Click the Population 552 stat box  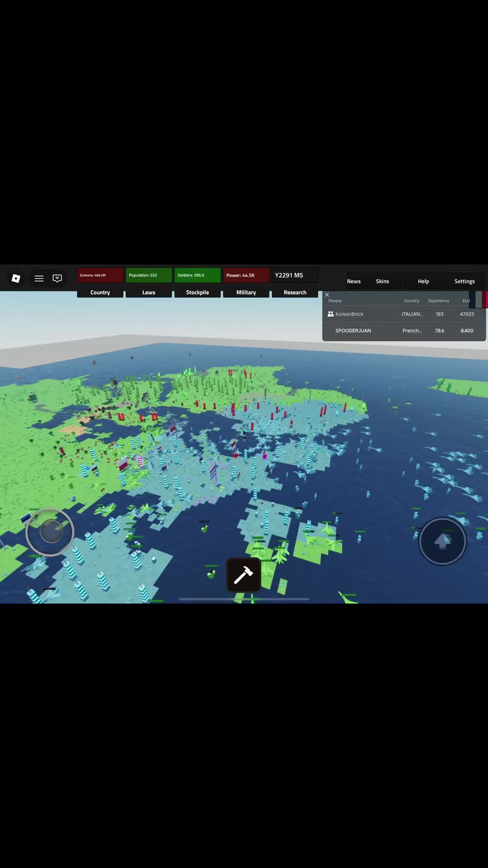[x=149, y=275]
